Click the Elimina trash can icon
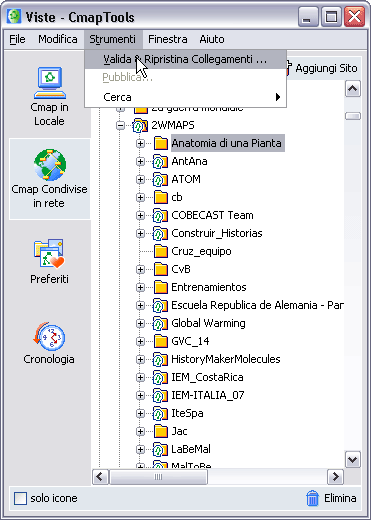Screen dimensions: 371x520 pos(313,498)
